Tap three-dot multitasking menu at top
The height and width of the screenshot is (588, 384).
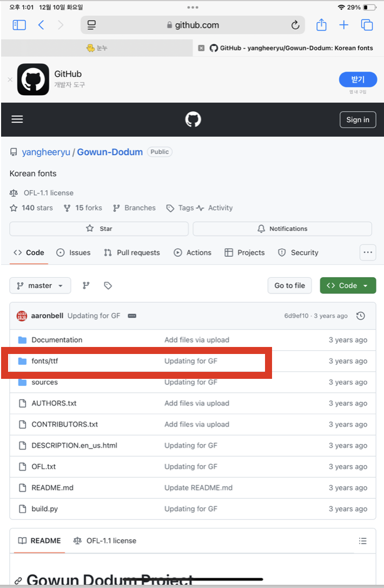[193, 7]
